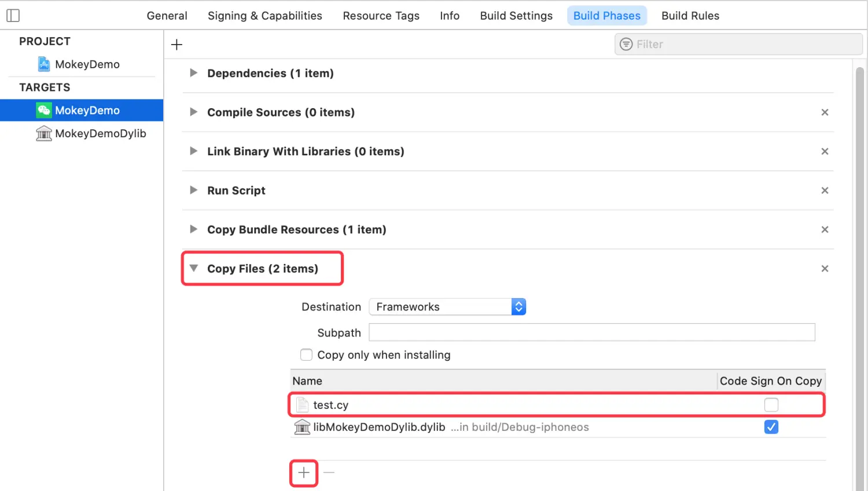Collapse the Copy Files section
The width and height of the screenshot is (868, 491).
194,269
